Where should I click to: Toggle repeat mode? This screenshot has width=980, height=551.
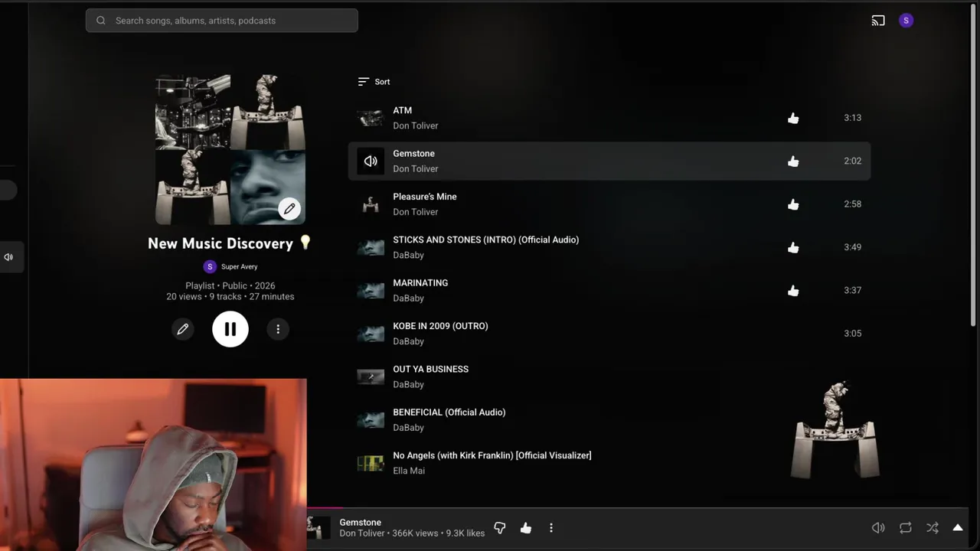[x=906, y=528]
